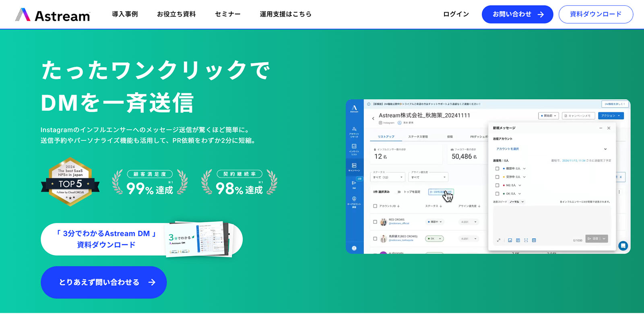This screenshot has height=314, width=644.
Task: Click the Astream logo in the app sidebar
Action: coord(354,108)
